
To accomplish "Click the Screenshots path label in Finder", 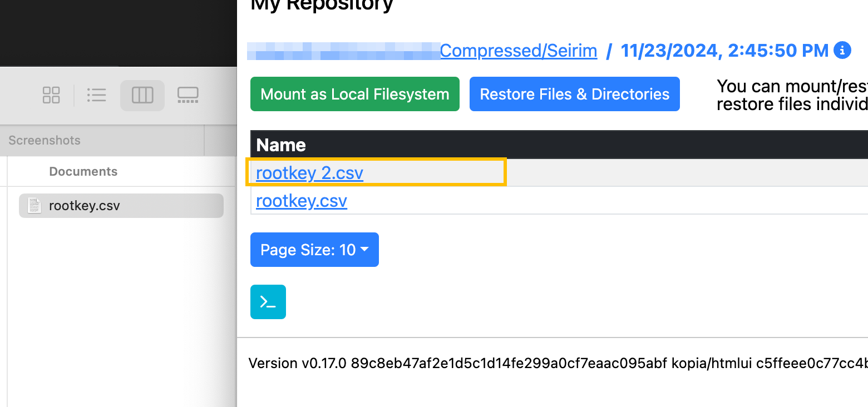I will pos(45,140).
